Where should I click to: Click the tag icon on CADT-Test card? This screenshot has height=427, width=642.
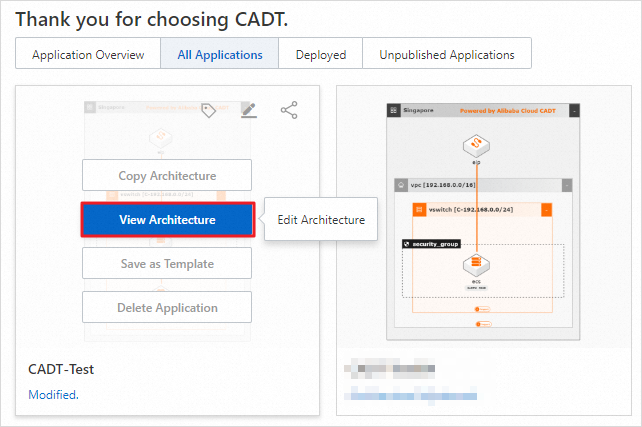pos(209,110)
